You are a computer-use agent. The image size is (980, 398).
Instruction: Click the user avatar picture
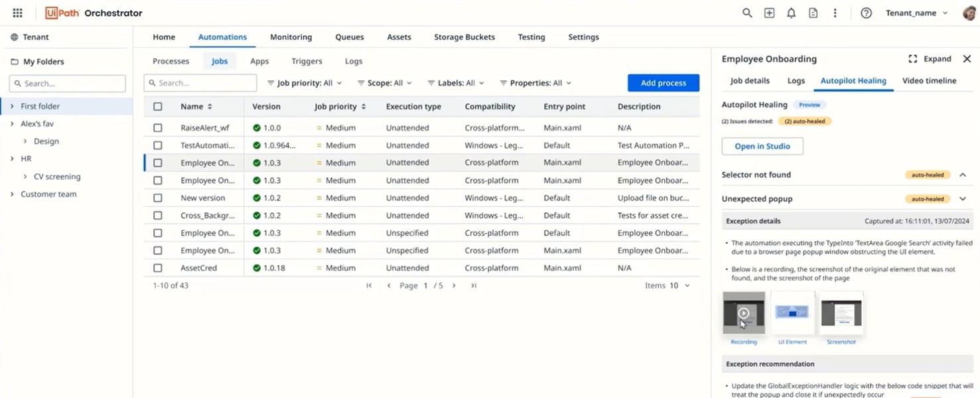click(971, 13)
